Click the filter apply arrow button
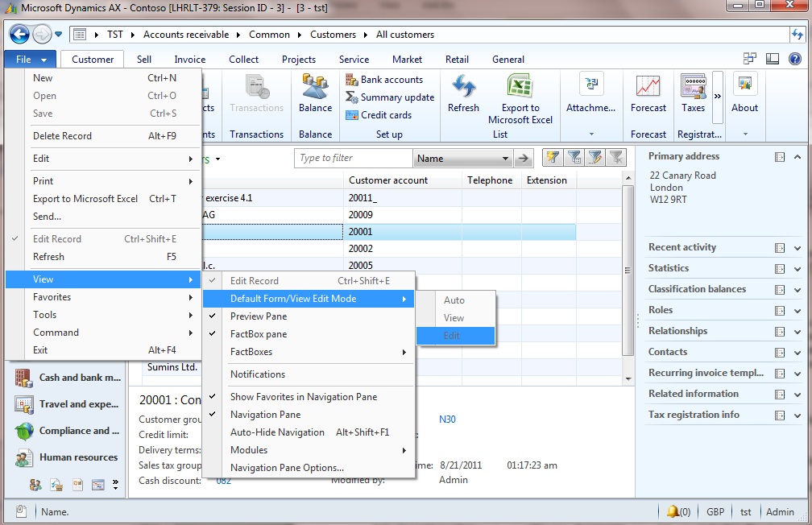This screenshot has width=812, height=525. (524, 159)
